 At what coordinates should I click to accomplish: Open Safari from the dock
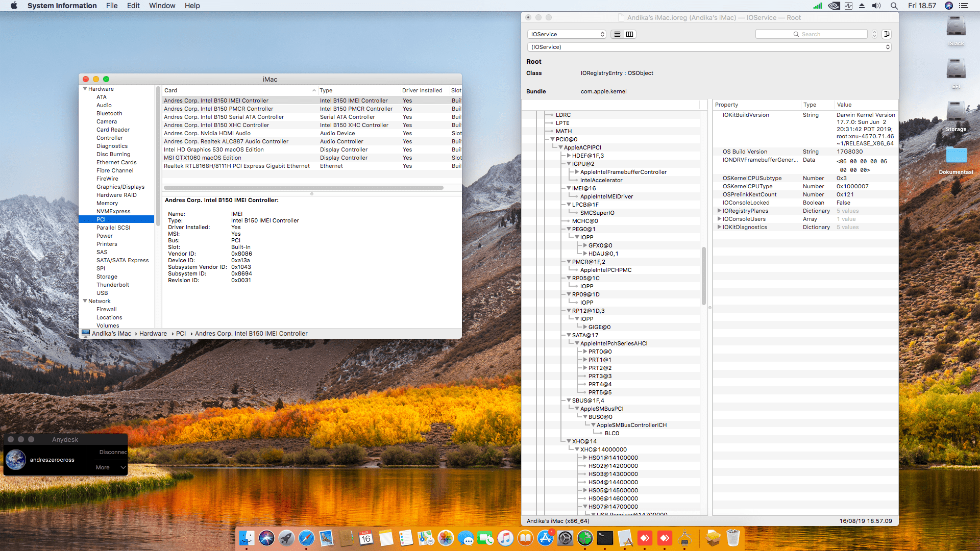click(306, 538)
